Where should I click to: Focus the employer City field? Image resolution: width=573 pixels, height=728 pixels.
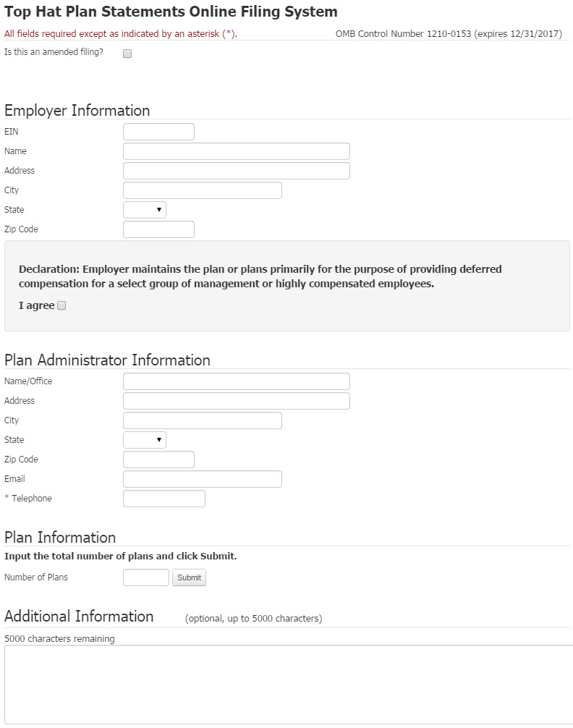[201, 190]
